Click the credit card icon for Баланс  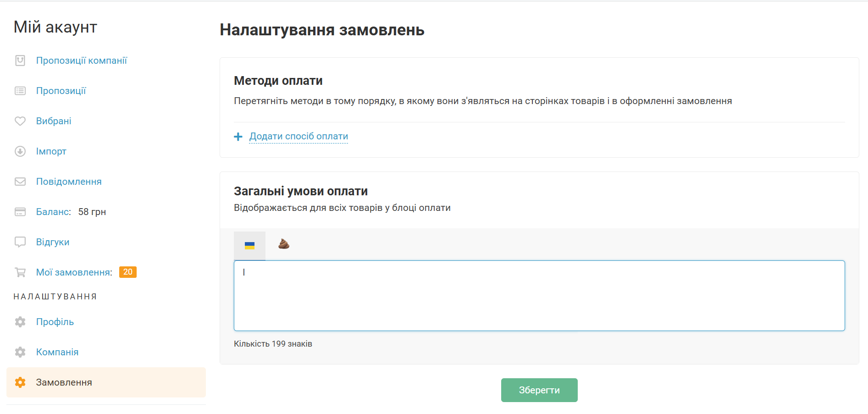[x=20, y=212]
